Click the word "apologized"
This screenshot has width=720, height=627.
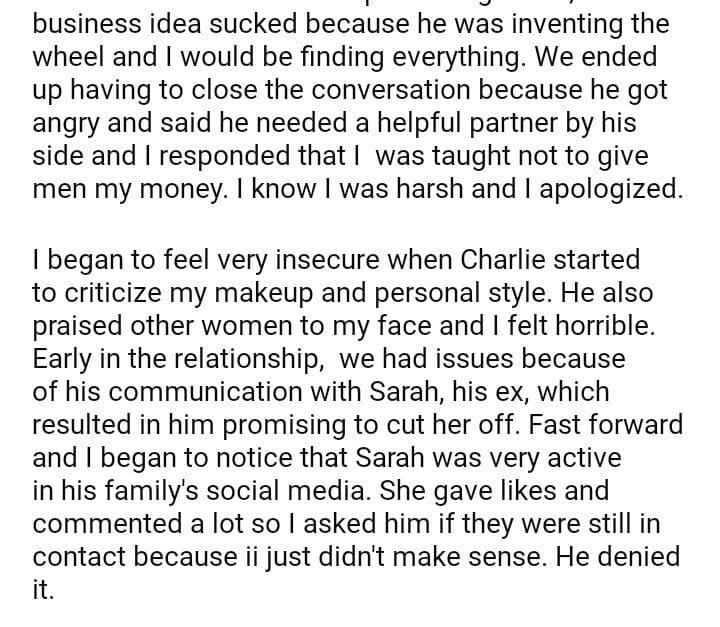click(x=611, y=188)
